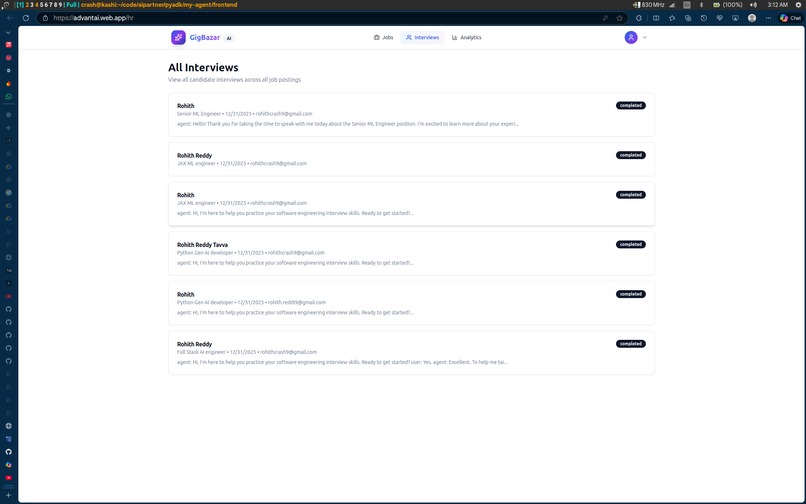View site information via the lock icon
This screenshot has width=806, height=504.
click(45, 18)
